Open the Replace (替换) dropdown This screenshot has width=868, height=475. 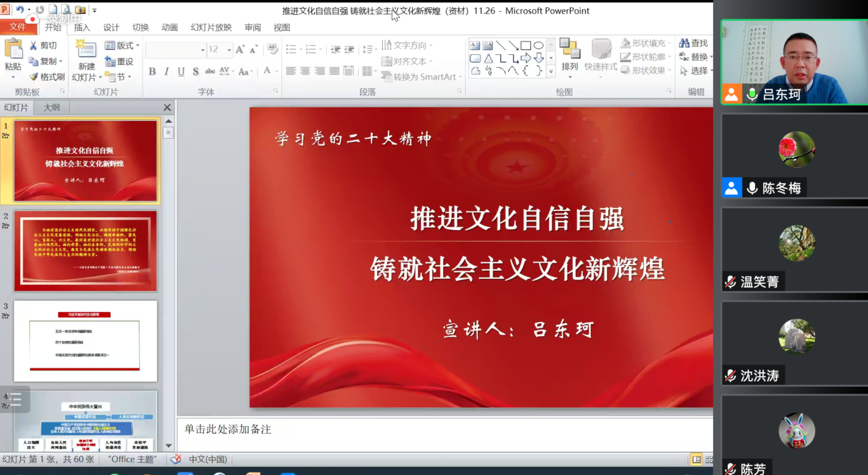696,57
